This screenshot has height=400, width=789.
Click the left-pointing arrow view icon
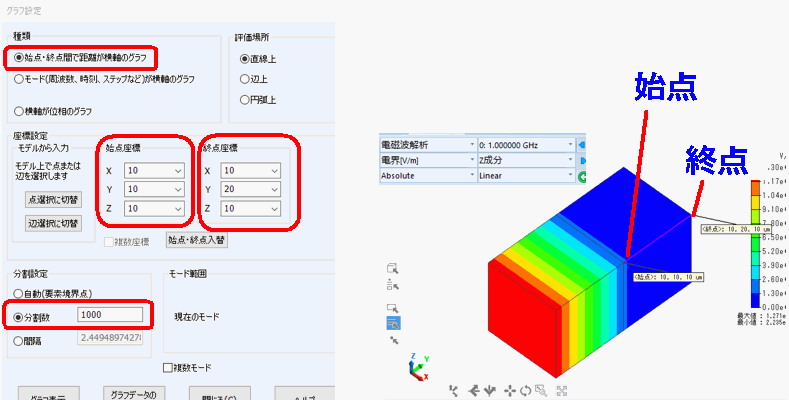tap(474, 390)
